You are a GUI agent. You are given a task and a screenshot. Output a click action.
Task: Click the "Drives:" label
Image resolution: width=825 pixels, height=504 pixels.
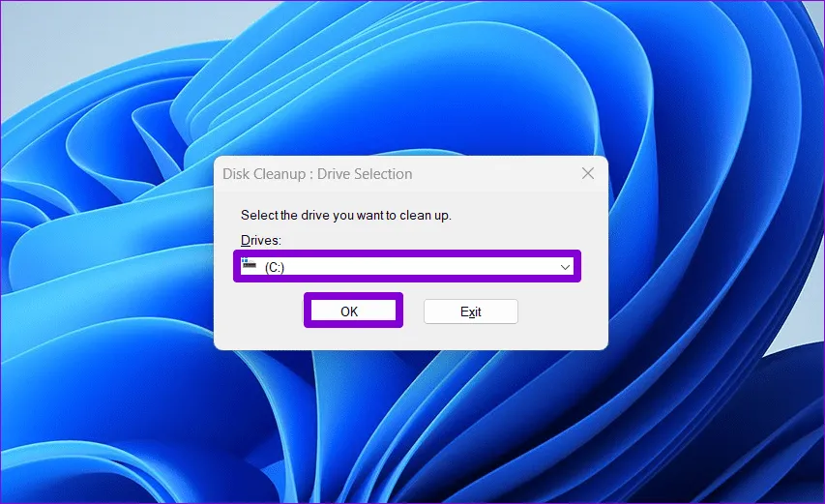point(261,240)
